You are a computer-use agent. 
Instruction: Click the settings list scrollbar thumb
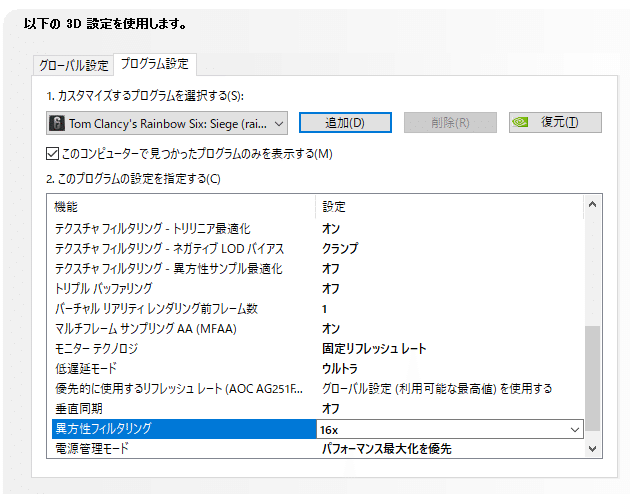592,378
